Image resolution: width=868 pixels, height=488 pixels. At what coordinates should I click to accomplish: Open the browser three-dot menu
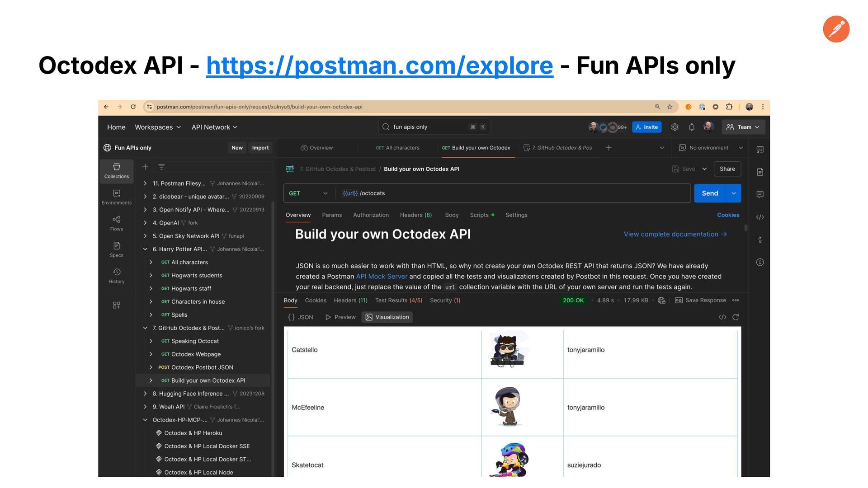pyautogui.click(x=763, y=107)
